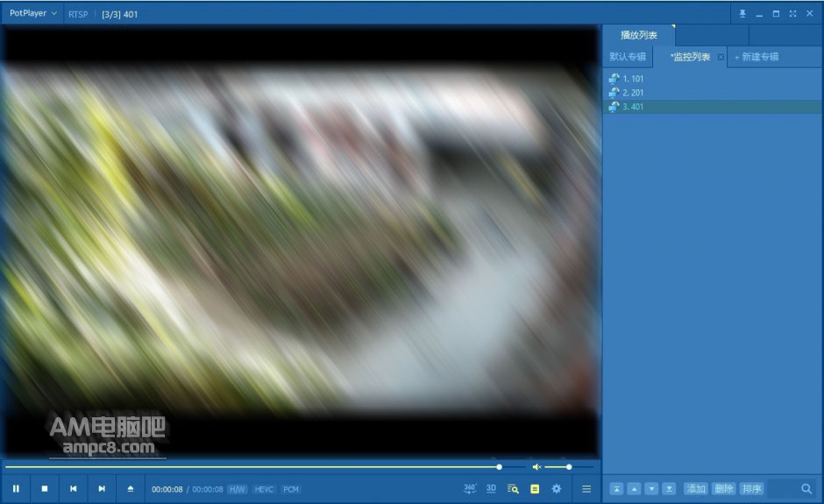The height and width of the screenshot is (504, 824).
Task: Toggle the yellow subtitle/chapter icon
Action: [x=535, y=489]
